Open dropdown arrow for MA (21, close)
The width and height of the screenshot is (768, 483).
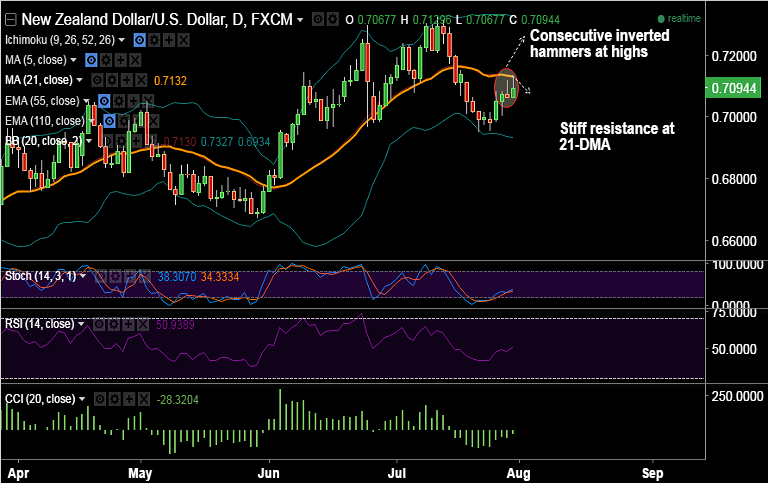tap(79, 80)
